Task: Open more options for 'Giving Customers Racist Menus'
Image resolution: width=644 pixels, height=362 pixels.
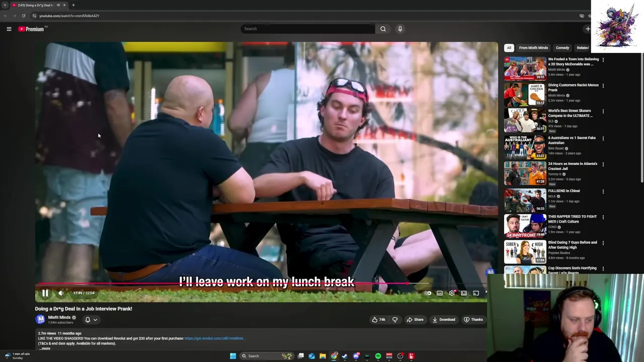Action: 603,85
